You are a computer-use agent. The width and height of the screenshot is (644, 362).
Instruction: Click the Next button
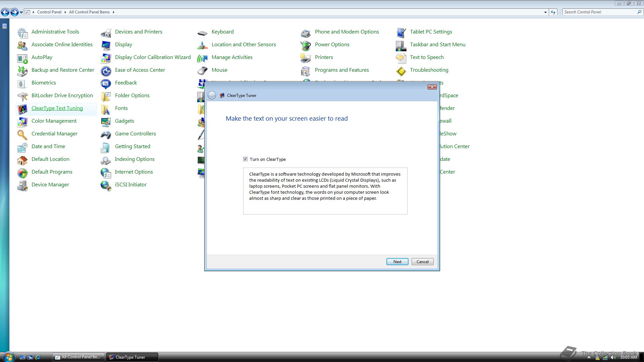click(397, 262)
